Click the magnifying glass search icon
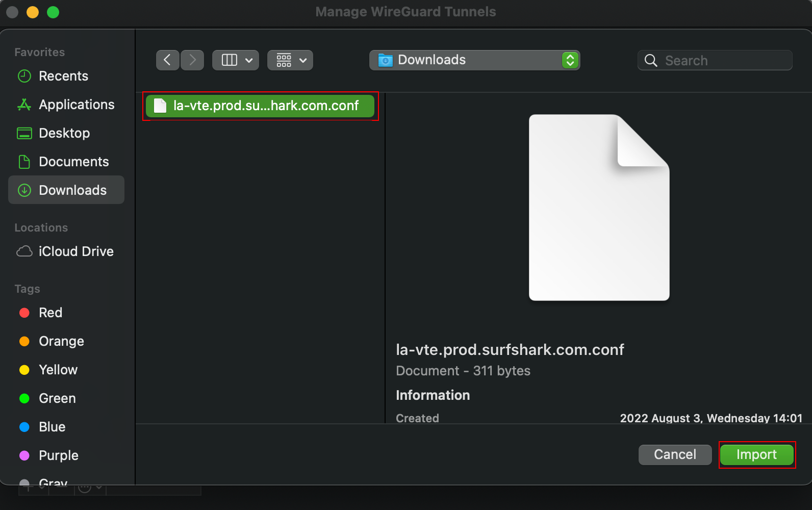Image resolution: width=812 pixels, height=510 pixels. pyautogui.click(x=651, y=61)
